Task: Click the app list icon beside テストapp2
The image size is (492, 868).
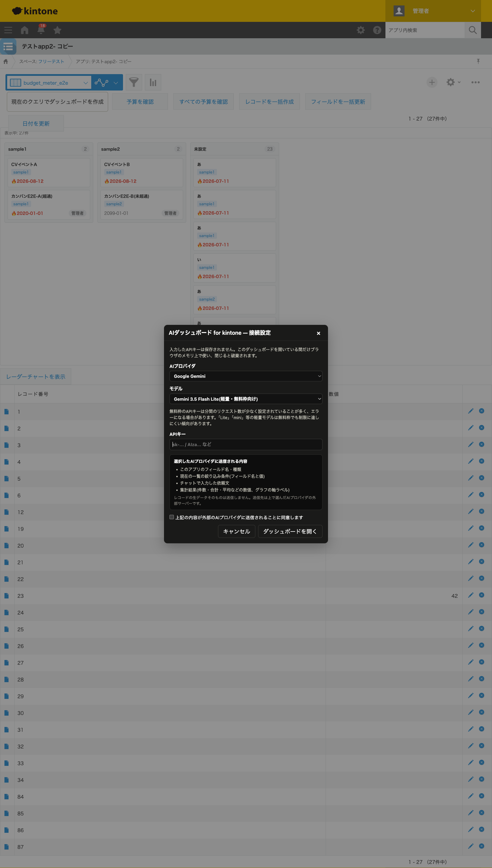Action: pyautogui.click(x=8, y=46)
